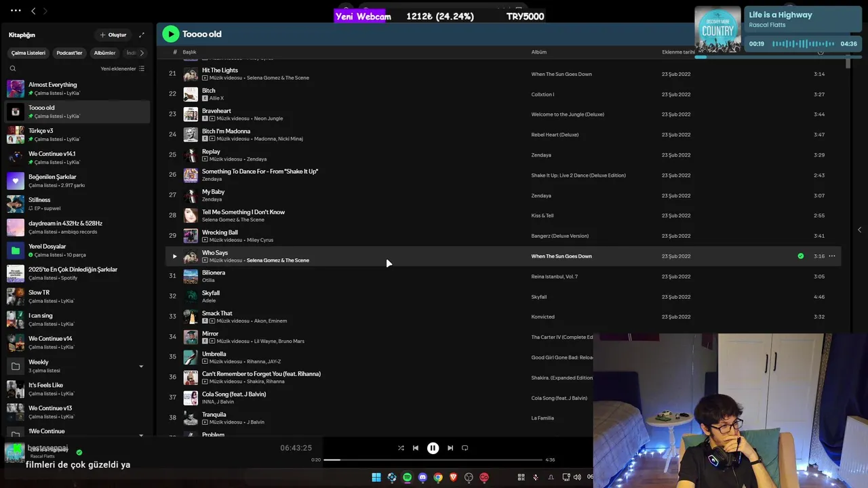Open the Slow TR playlist
The width and height of the screenshot is (868, 488).
click(78, 296)
